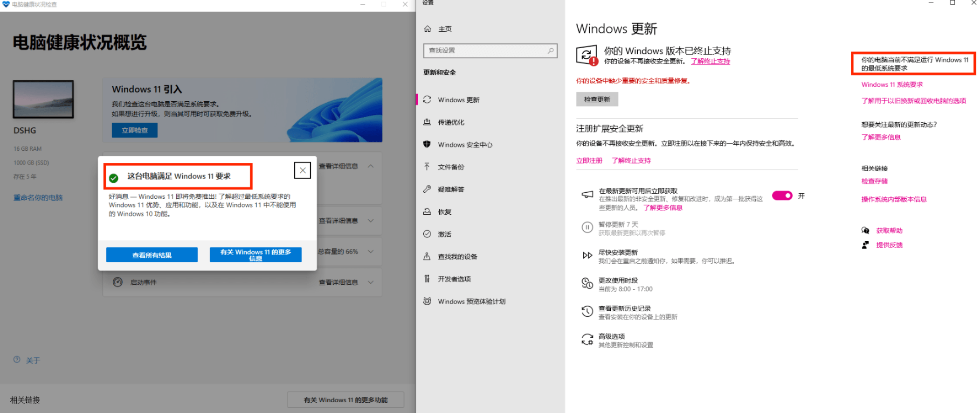Open the 了解终止支持 link under the heading
The height and width of the screenshot is (413, 980).
(x=711, y=61)
